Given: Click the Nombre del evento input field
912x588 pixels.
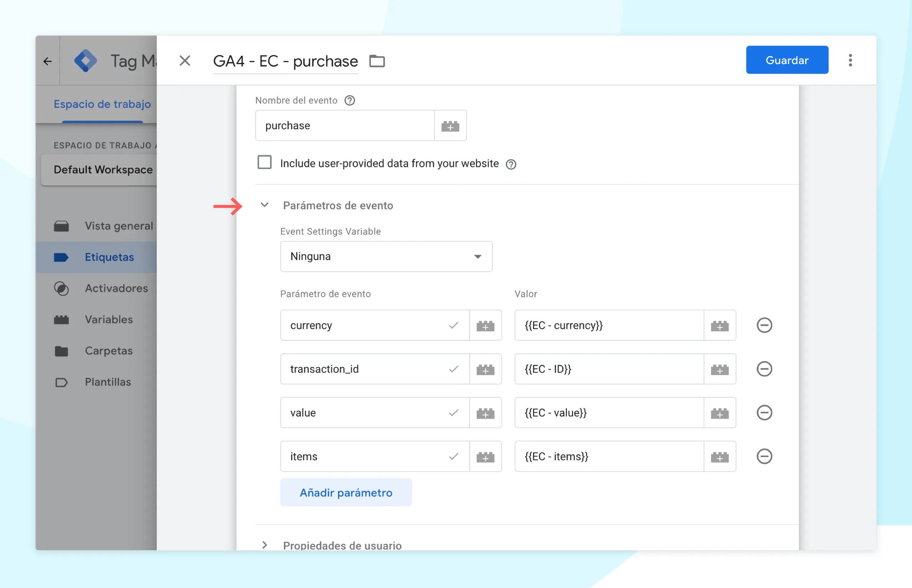Looking at the screenshot, I should [346, 125].
